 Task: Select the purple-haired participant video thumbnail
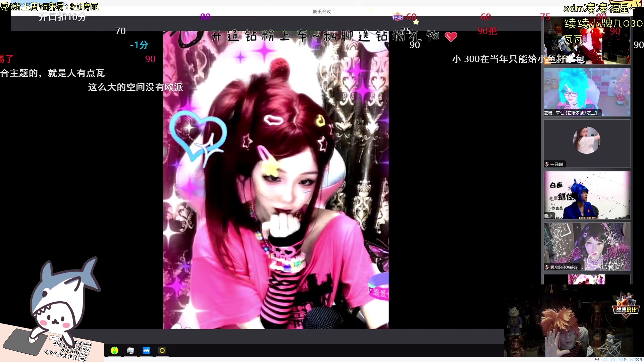587,246
